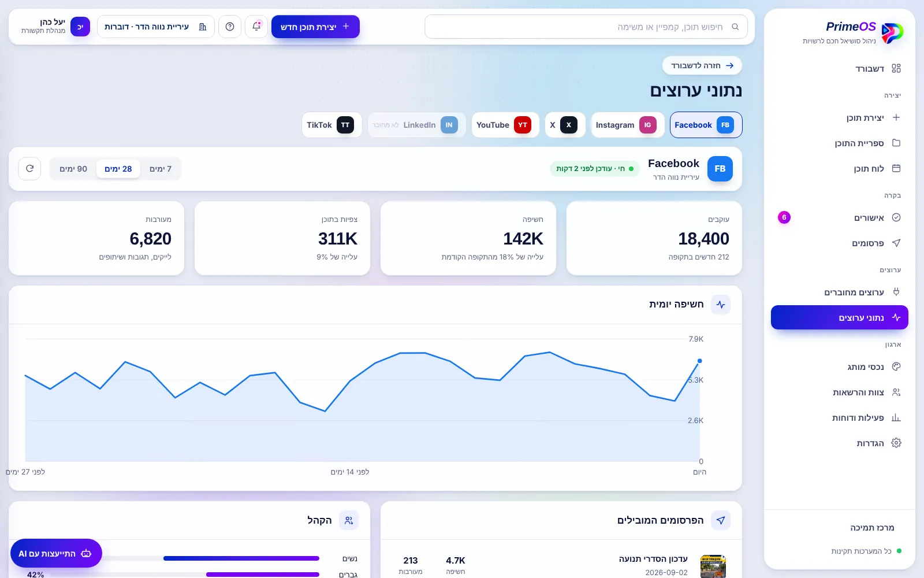This screenshot has height=578, width=924.
Task: Click the חזרה לדשבורד back button
Action: tap(702, 65)
